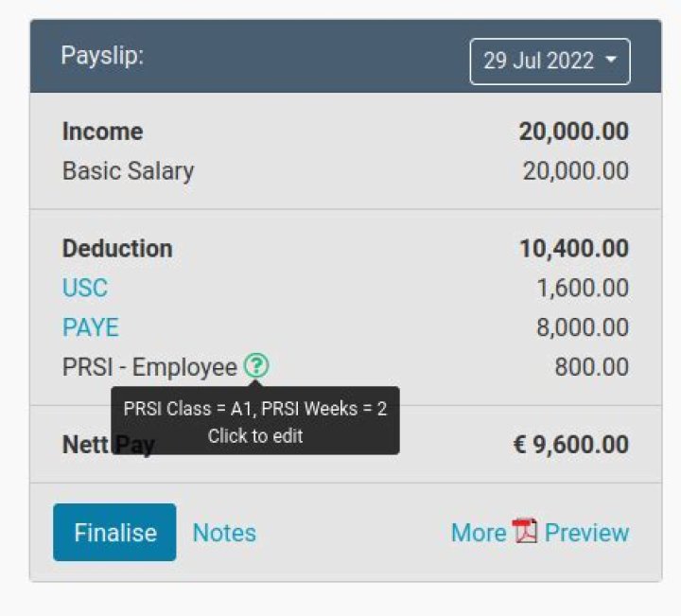Expand the More options link
The image size is (681, 616).
tap(478, 533)
